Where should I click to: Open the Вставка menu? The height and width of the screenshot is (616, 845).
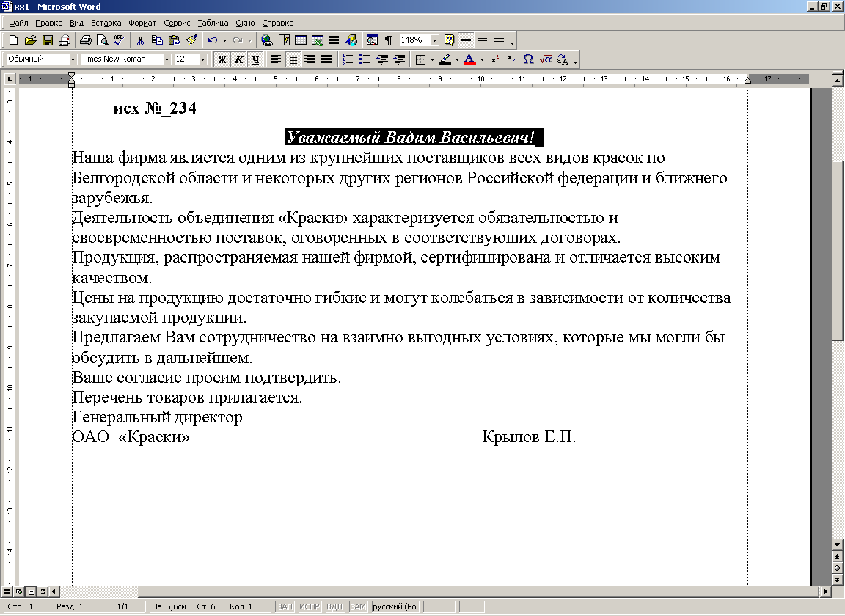[106, 23]
